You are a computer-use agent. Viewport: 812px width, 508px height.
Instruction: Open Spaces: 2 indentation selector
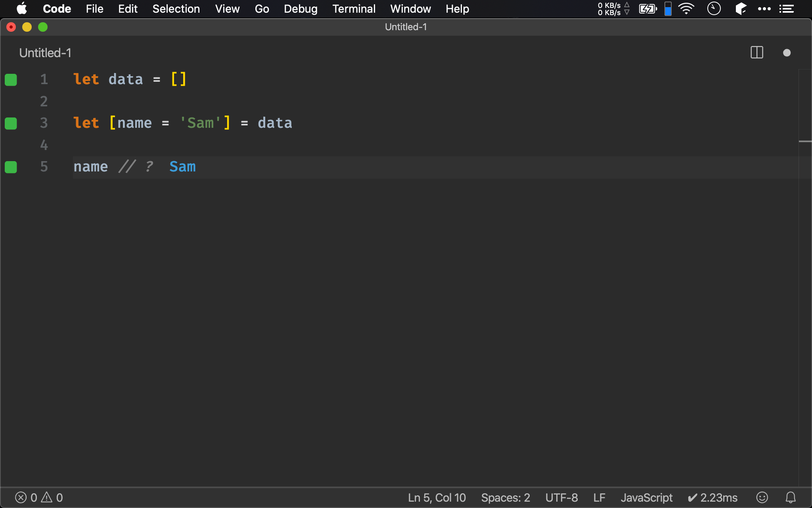[505, 497]
